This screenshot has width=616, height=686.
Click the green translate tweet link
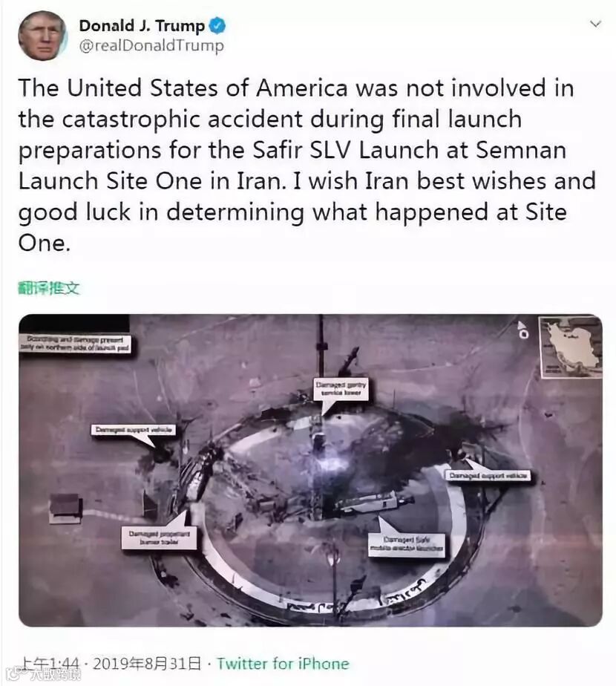point(49,288)
